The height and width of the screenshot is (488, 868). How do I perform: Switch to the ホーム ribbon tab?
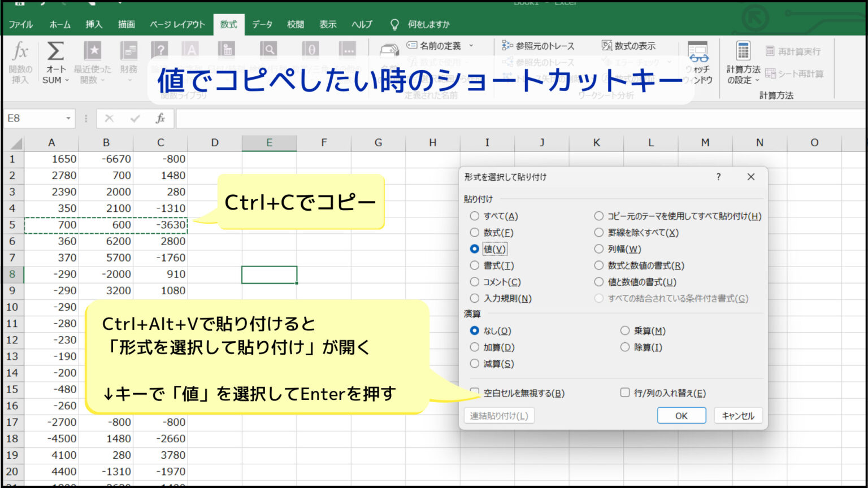pyautogui.click(x=60, y=24)
